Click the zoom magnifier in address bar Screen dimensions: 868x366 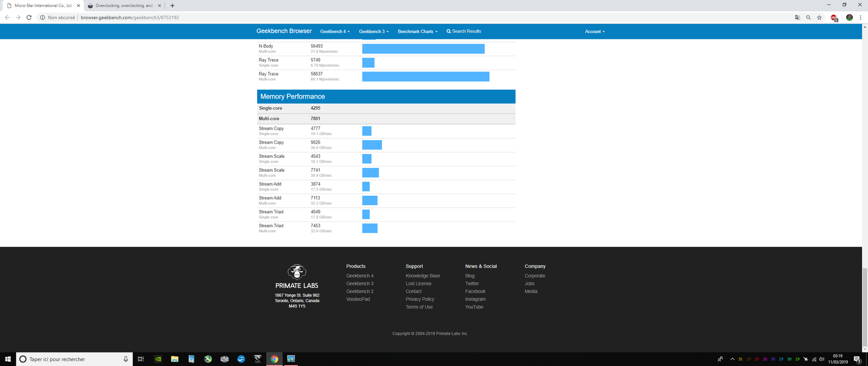(x=808, y=18)
